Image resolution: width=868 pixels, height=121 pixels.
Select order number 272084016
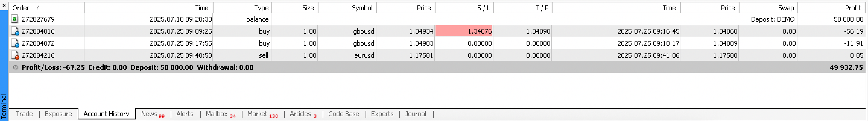(38, 31)
